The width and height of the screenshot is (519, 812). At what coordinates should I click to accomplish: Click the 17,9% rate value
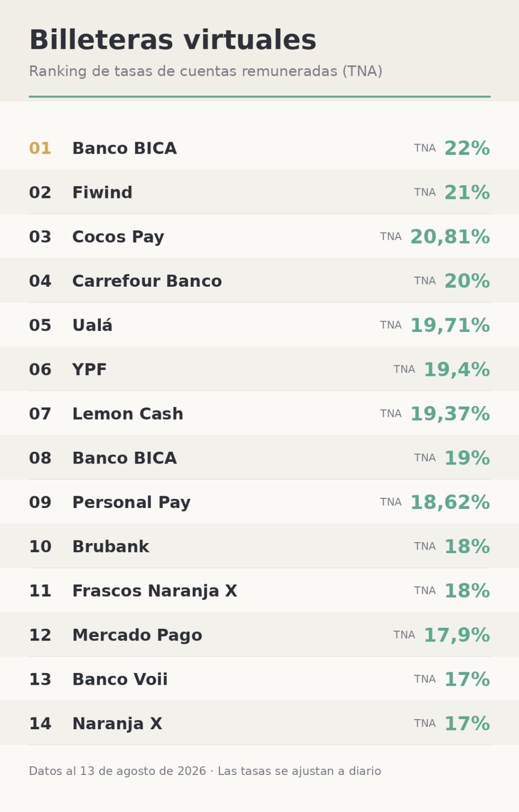click(457, 635)
